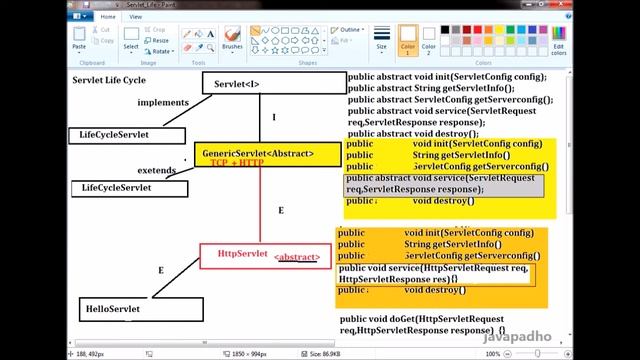
Task: Select the Pencil tool
Action: 187,34
